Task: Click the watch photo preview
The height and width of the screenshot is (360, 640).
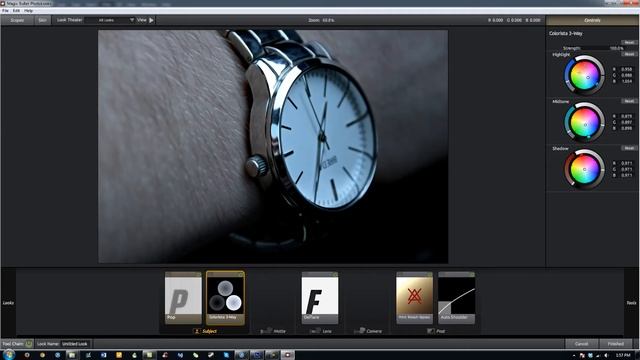Action: pos(273,147)
